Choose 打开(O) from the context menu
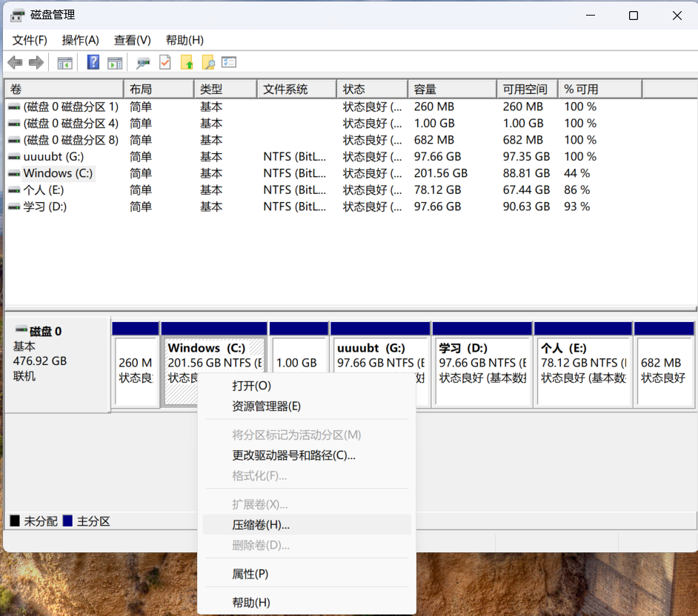 coord(306,386)
